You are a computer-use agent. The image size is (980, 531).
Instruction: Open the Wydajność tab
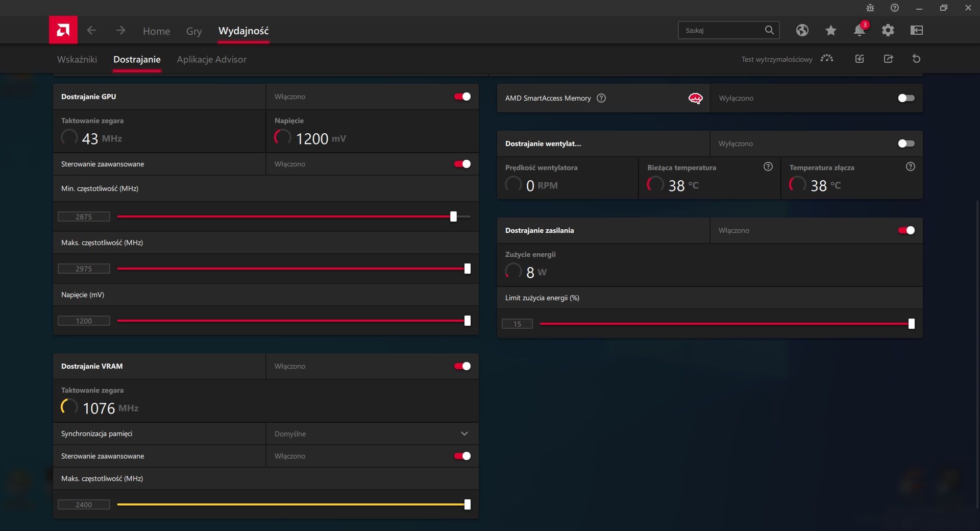243,31
